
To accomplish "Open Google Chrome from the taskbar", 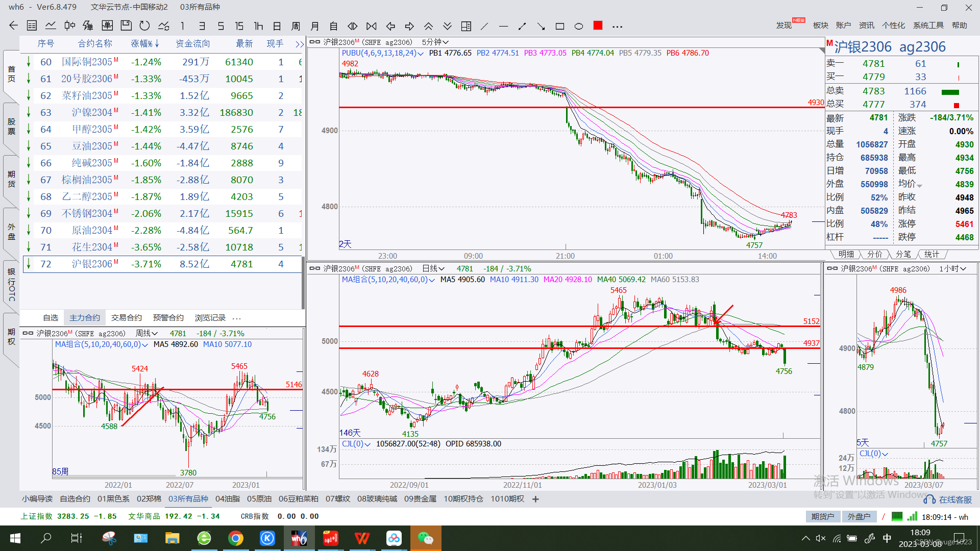I will coord(236,538).
